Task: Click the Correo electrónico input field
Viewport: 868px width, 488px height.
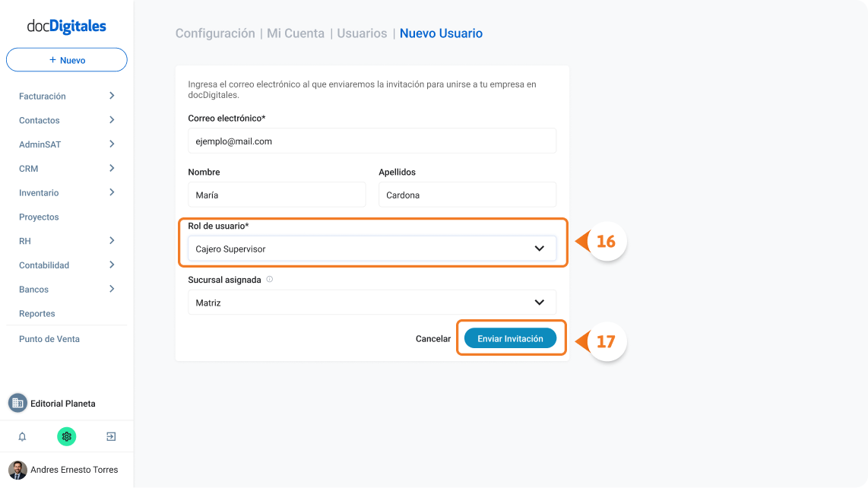Action: [x=372, y=141]
